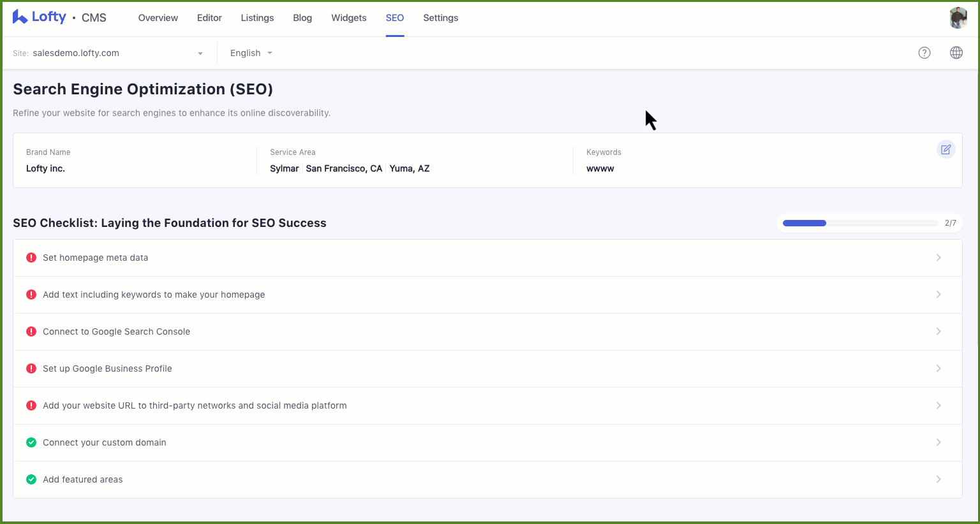The width and height of the screenshot is (980, 524).
Task: Expand Connect your custom domain chevron
Action: [939, 442]
